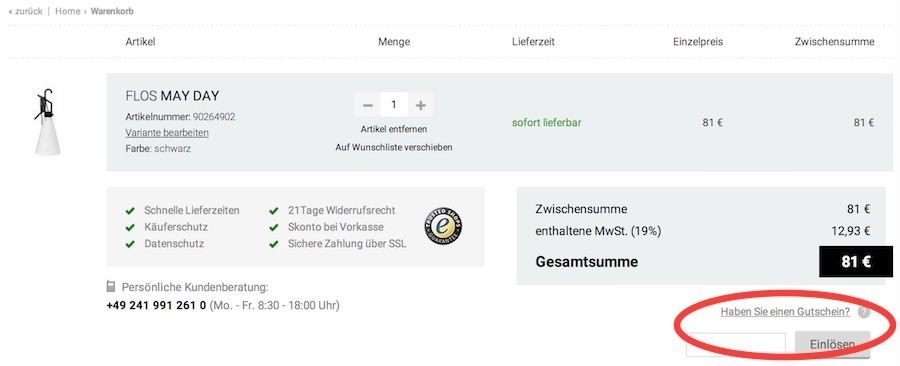Click Variante bearbeiten link
900x366 pixels.
[x=167, y=133]
